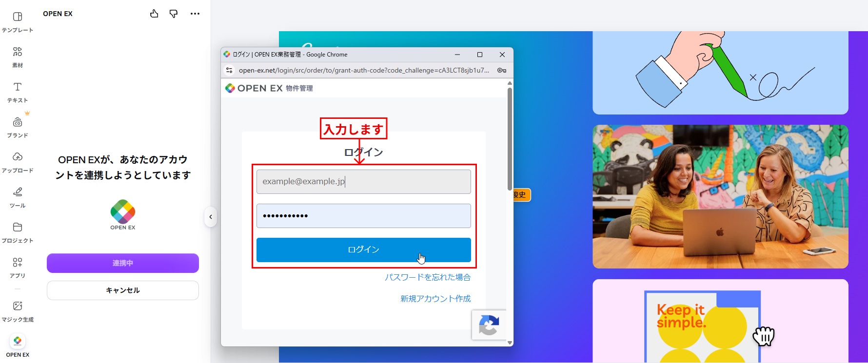Maximize the Chrome login popup window

coord(480,55)
